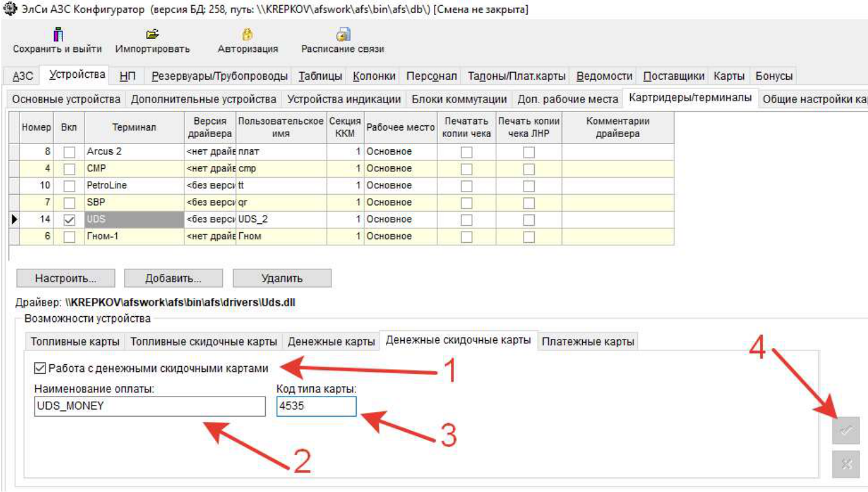Screen dimensions: 868x492
Task: Switch to the Таблицы tab
Action: (x=320, y=76)
